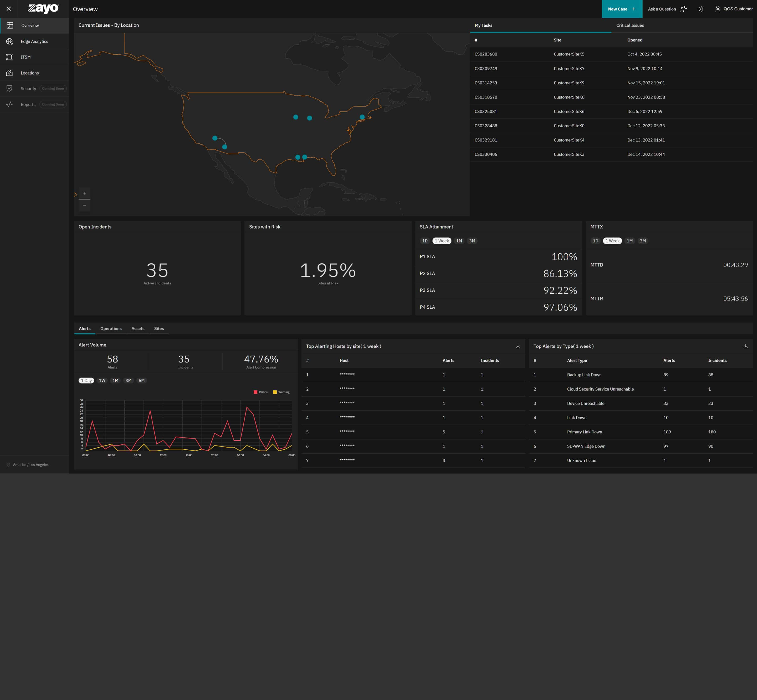The image size is (757, 700).
Task: Set MTTX range to 3M
Action: [642, 241]
